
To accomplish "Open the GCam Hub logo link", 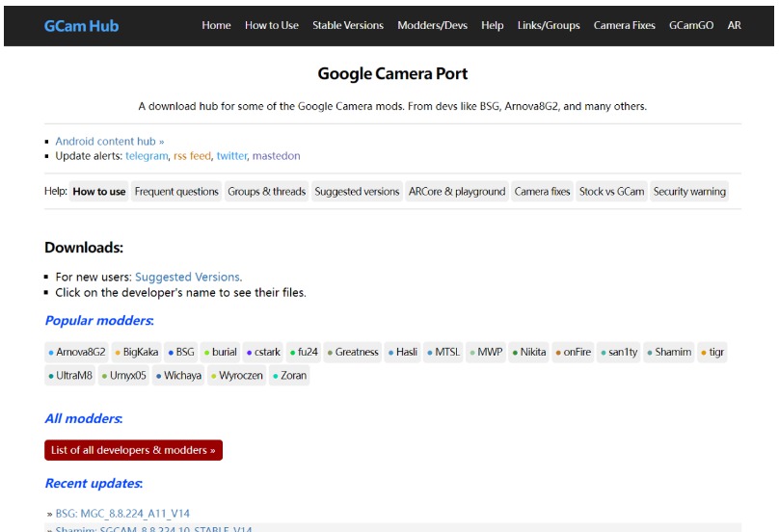I will pos(82,26).
